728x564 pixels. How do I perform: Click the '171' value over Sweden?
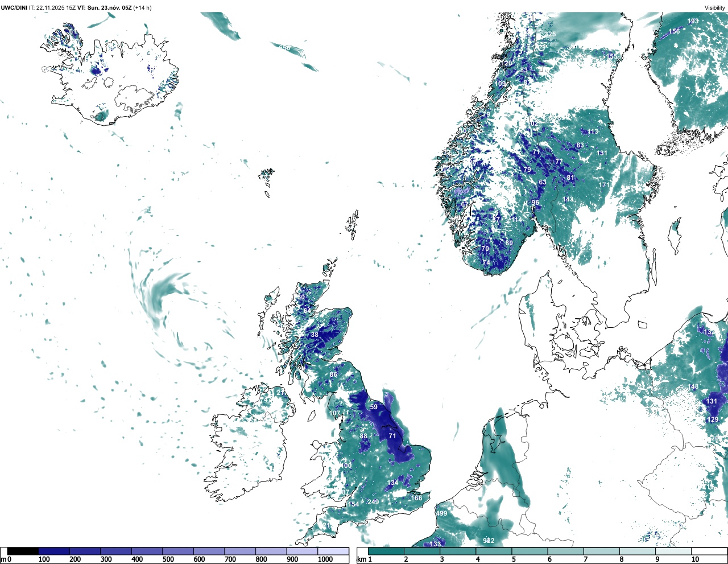coord(604,186)
